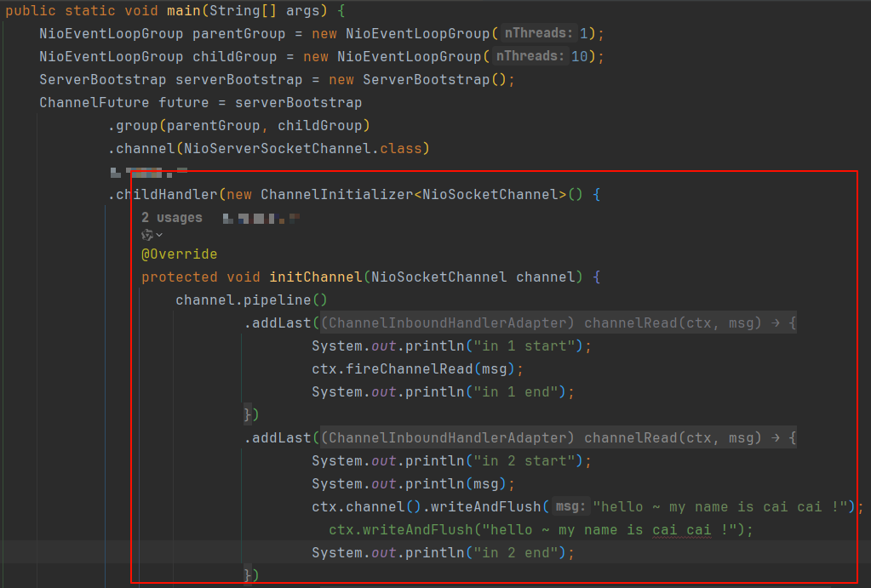This screenshot has height=588, width=871.
Task: Click the closing "})" after "in 2 end"
Action: [x=251, y=575]
